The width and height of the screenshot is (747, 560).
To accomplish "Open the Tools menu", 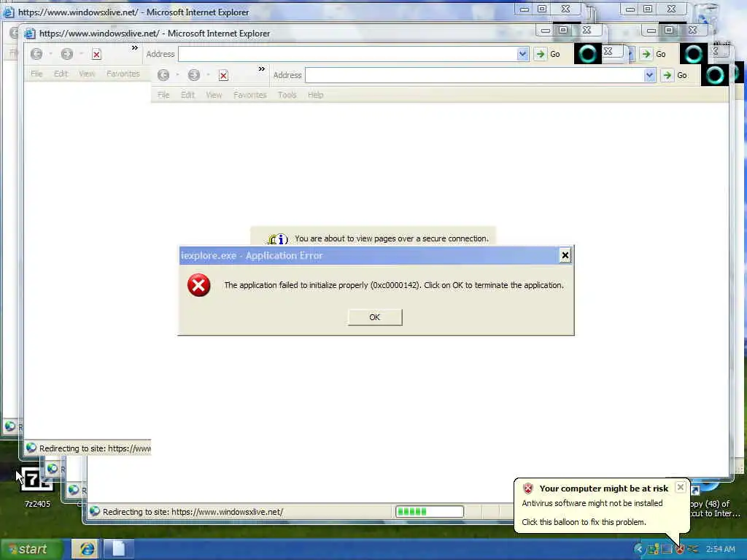I will pos(287,96).
